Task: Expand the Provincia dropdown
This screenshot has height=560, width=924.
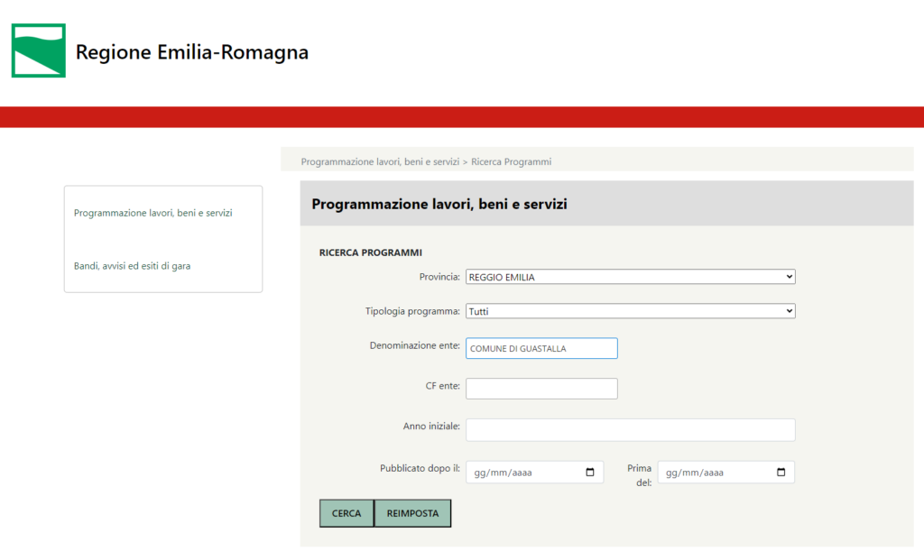Action: pos(630,277)
